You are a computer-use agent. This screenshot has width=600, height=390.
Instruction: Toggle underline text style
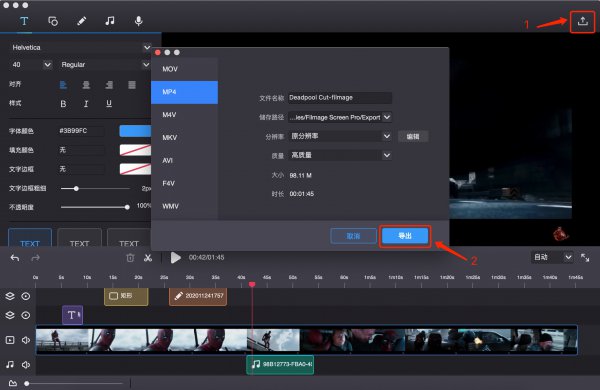(x=109, y=104)
